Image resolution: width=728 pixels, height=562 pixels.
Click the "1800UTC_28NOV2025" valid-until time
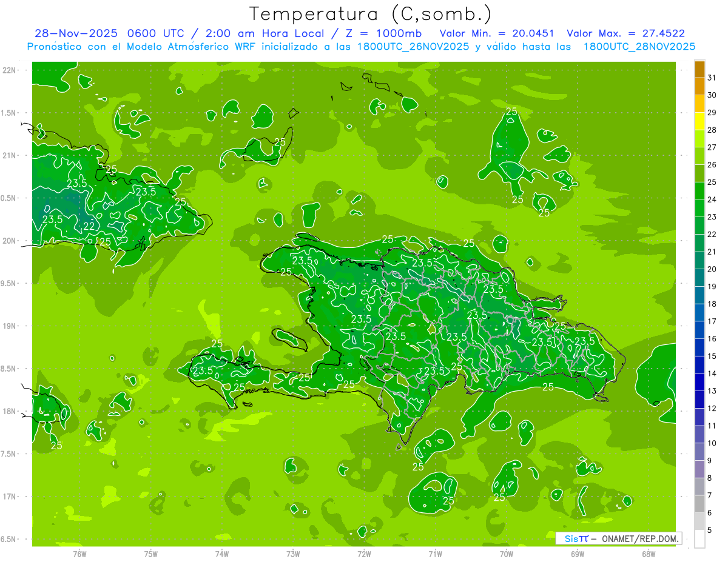click(x=639, y=47)
